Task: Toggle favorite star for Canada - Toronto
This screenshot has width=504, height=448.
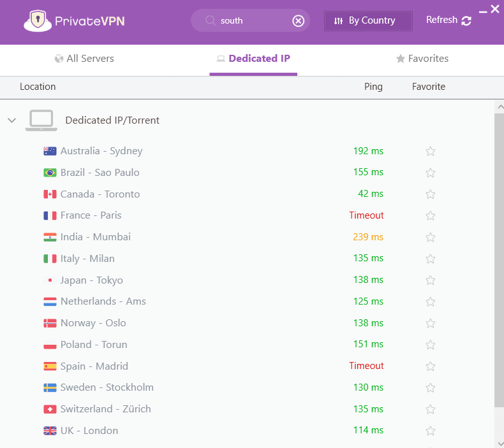Action: (x=431, y=194)
